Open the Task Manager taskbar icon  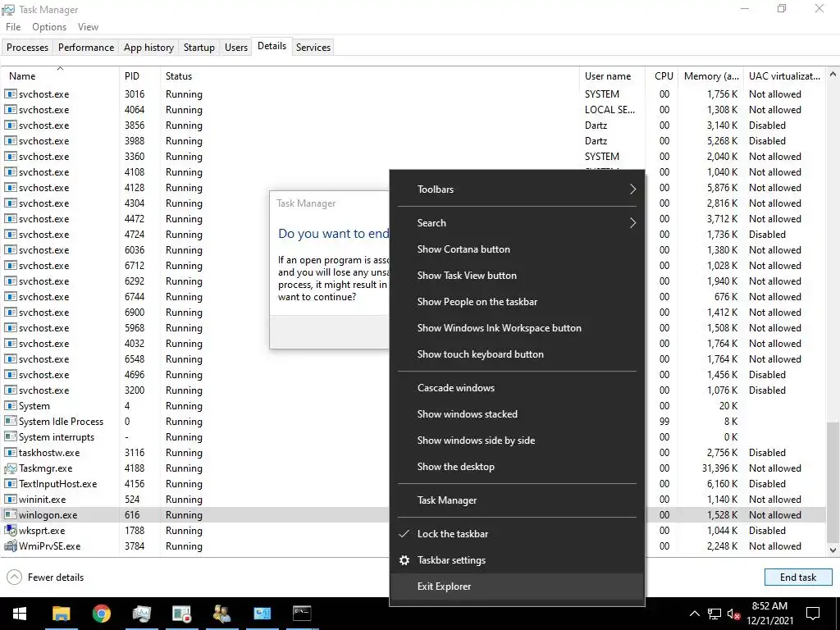[x=141, y=614]
